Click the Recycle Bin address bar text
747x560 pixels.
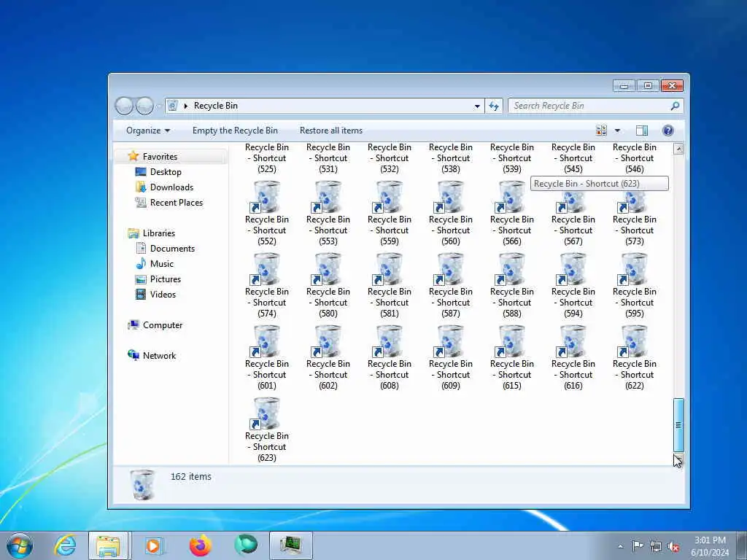point(215,106)
